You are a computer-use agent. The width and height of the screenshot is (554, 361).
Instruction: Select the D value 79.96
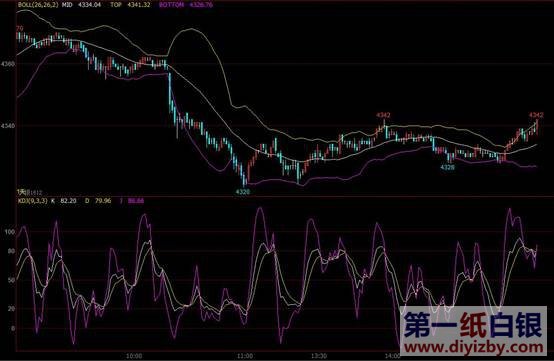[103, 201]
